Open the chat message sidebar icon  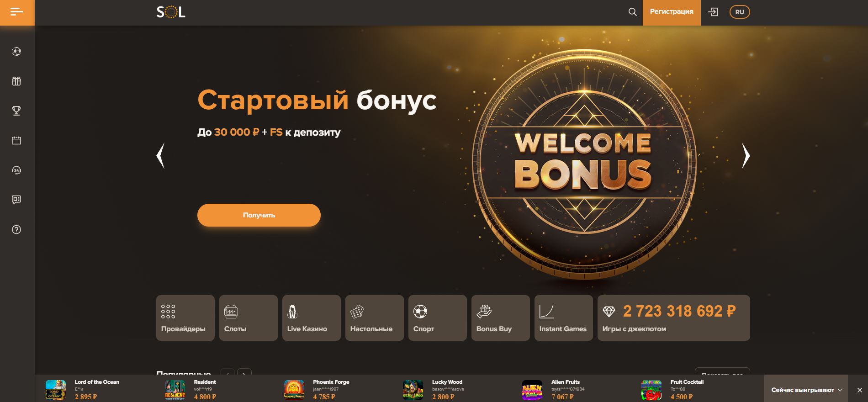16,200
